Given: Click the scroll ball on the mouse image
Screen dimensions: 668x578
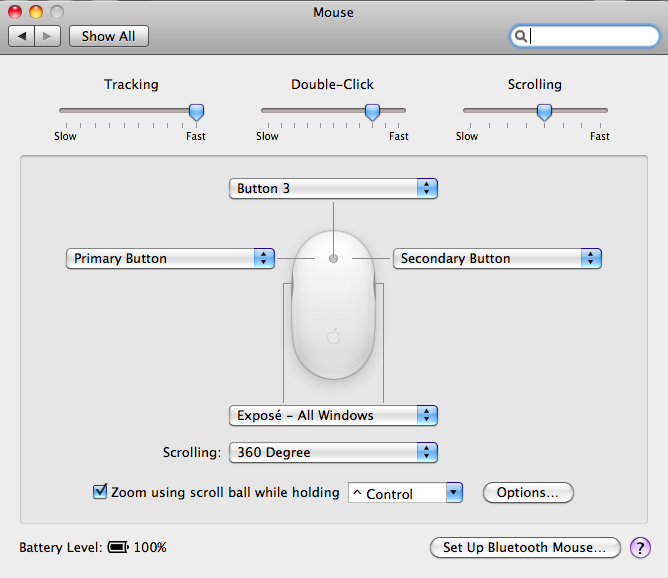Looking at the screenshot, I should [334, 258].
